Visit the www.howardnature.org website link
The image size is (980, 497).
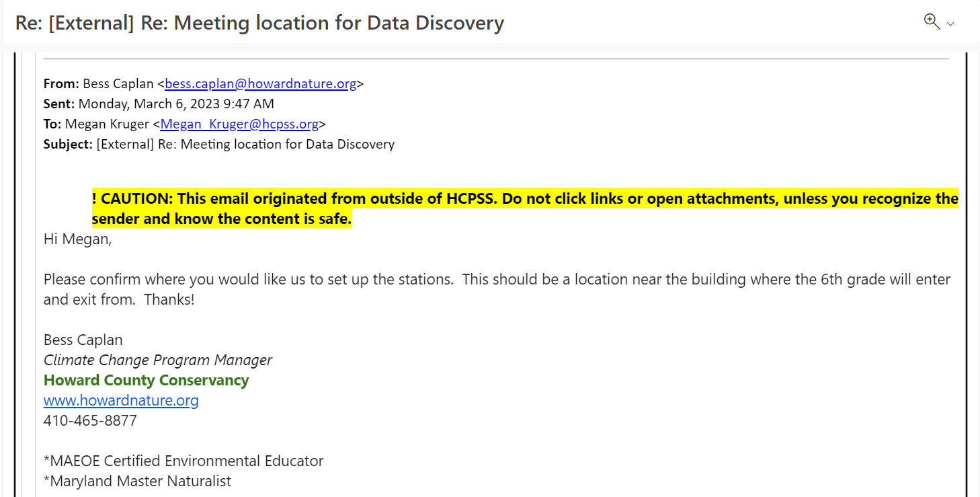(121, 401)
